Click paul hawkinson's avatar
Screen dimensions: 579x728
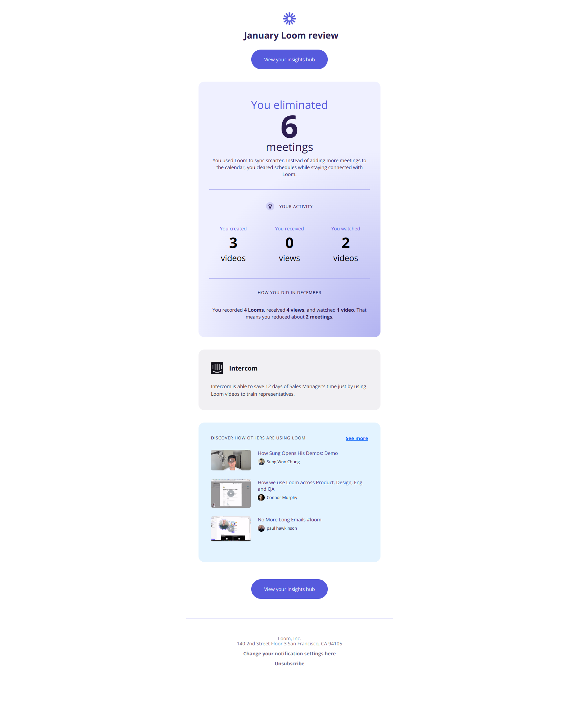click(x=261, y=528)
